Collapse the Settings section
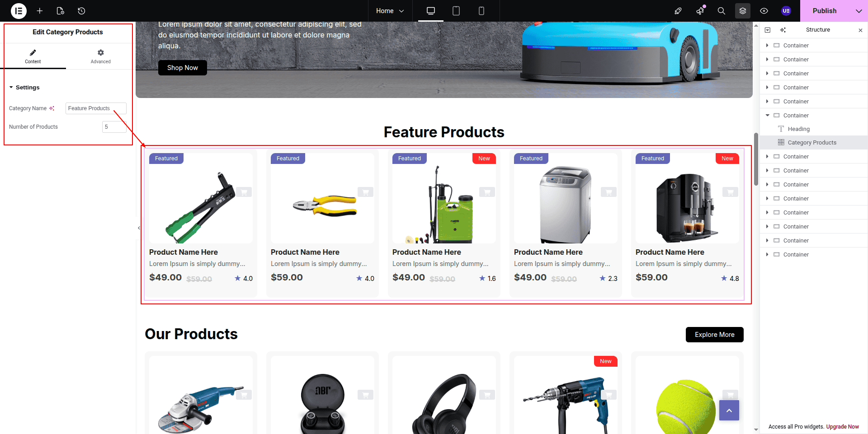 [24, 88]
